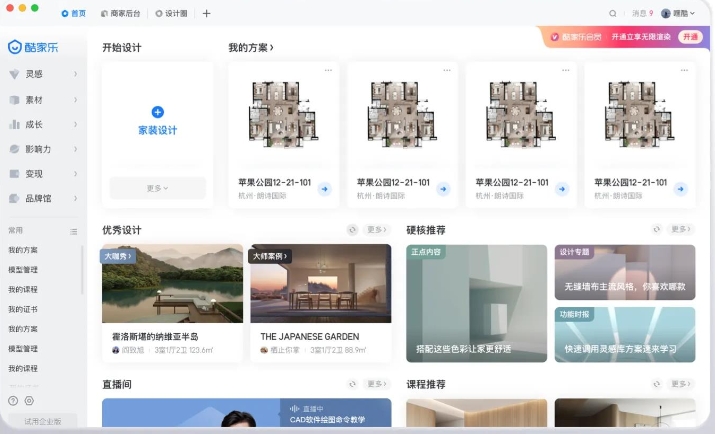Click the sidebar scrollbar
The height and width of the screenshot is (436, 717).
[x=82, y=270]
